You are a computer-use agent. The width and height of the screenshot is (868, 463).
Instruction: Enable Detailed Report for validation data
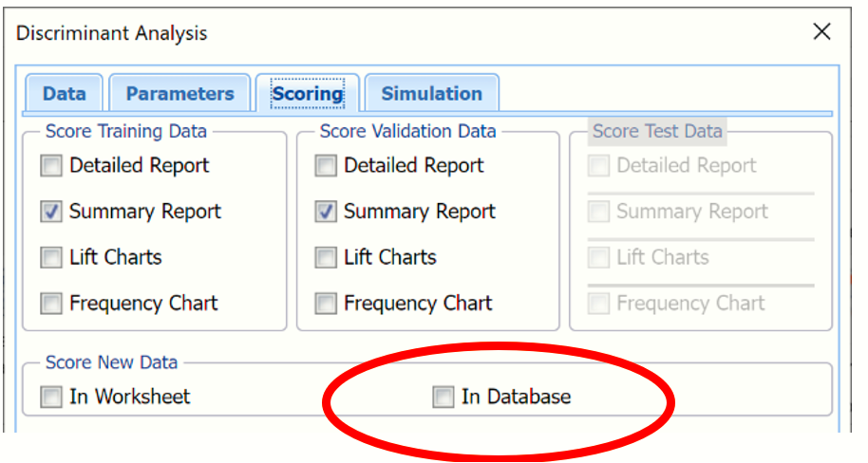[326, 166]
